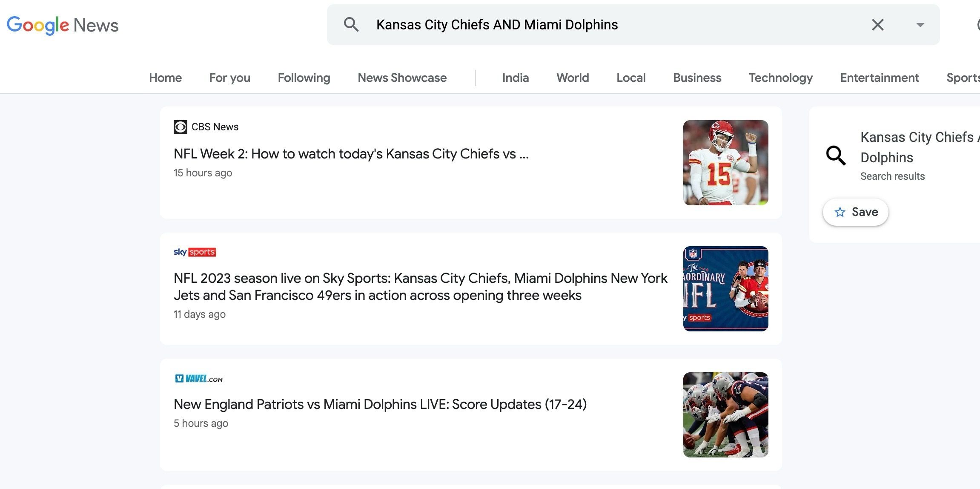This screenshot has width=980, height=489.
Task: Click the 'Search results' label in side panel
Action: coord(892,176)
